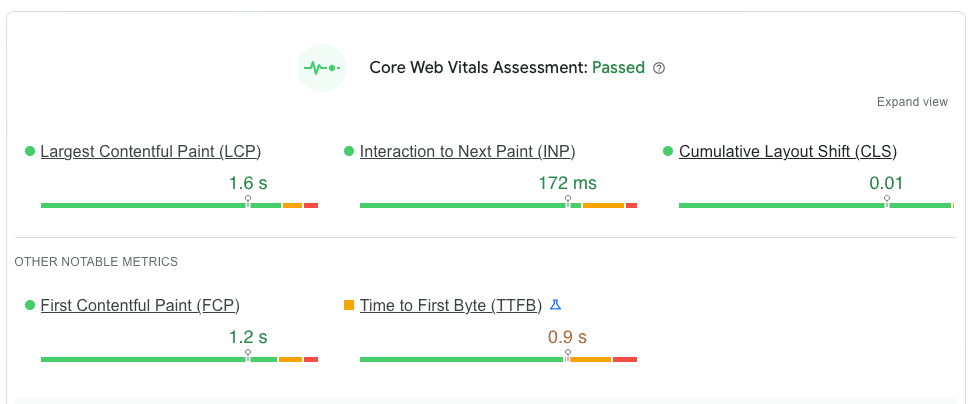Click the green dot next to FCP
Image resolution: width=971 pixels, height=404 pixels.
(30, 305)
